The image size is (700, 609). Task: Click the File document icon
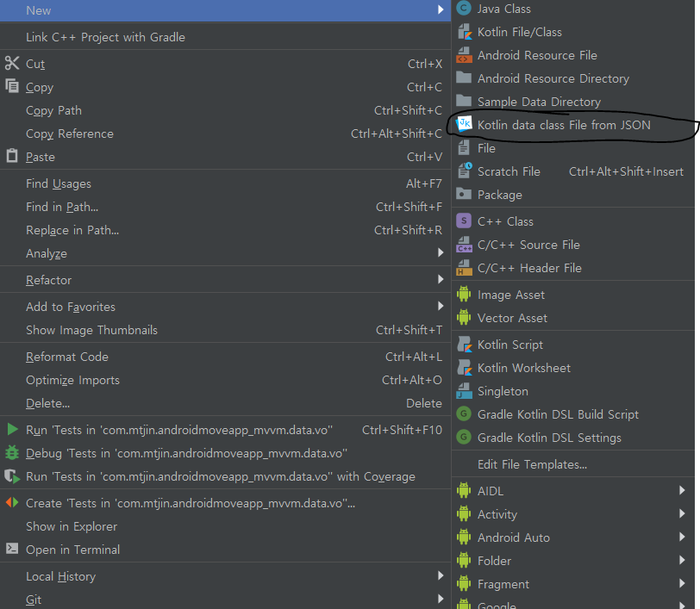coord(464,147)
